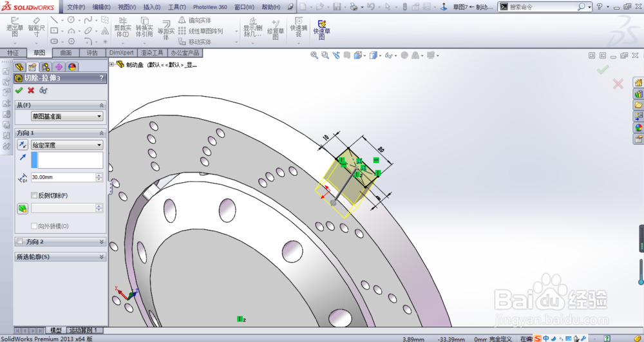
Task: Click the red cancel X in the viewport corner
Action: click(x=618, y=84)
